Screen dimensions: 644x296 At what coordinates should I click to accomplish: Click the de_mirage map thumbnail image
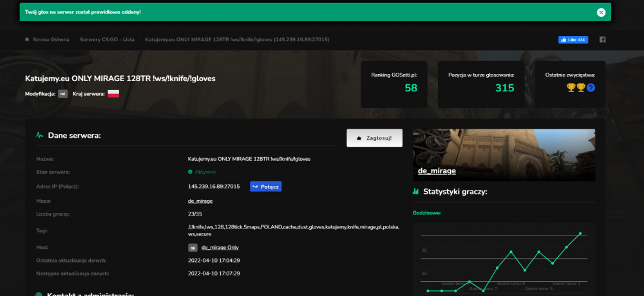504,155
